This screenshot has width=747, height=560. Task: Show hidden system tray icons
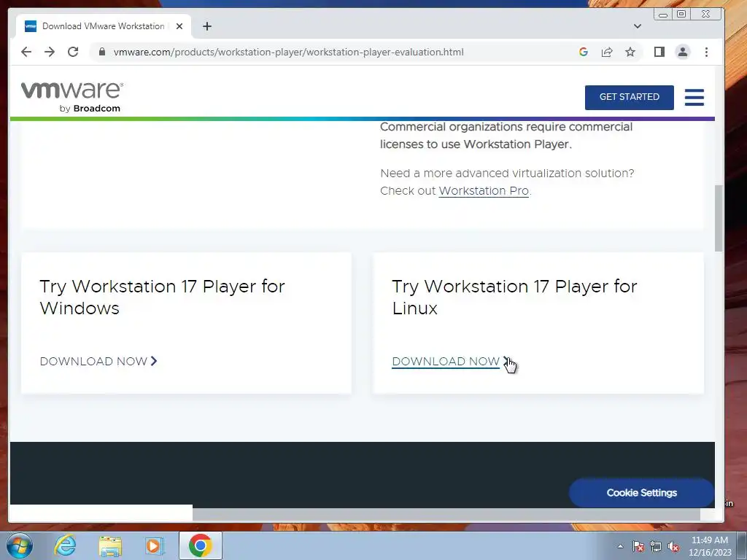tap(620, 546)
